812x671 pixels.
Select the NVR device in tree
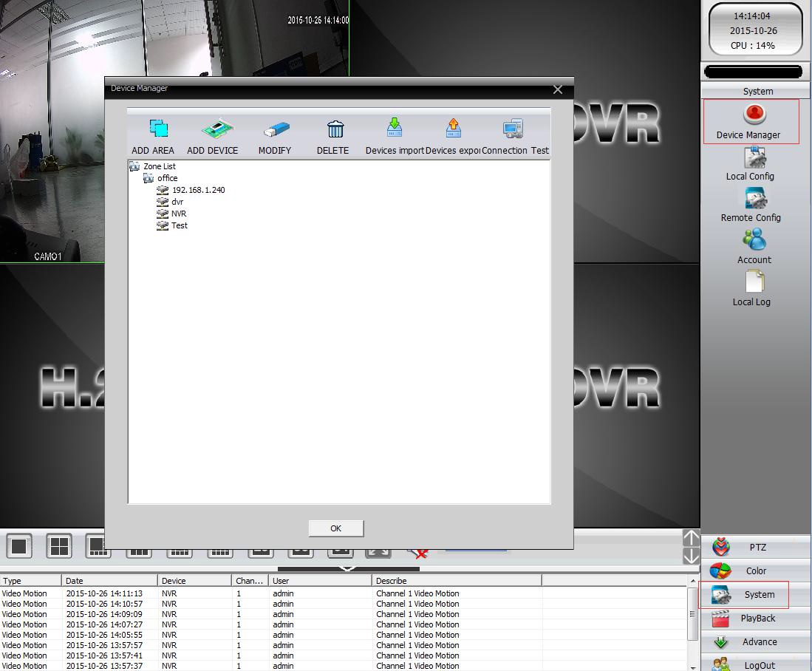tap(179, 214)
